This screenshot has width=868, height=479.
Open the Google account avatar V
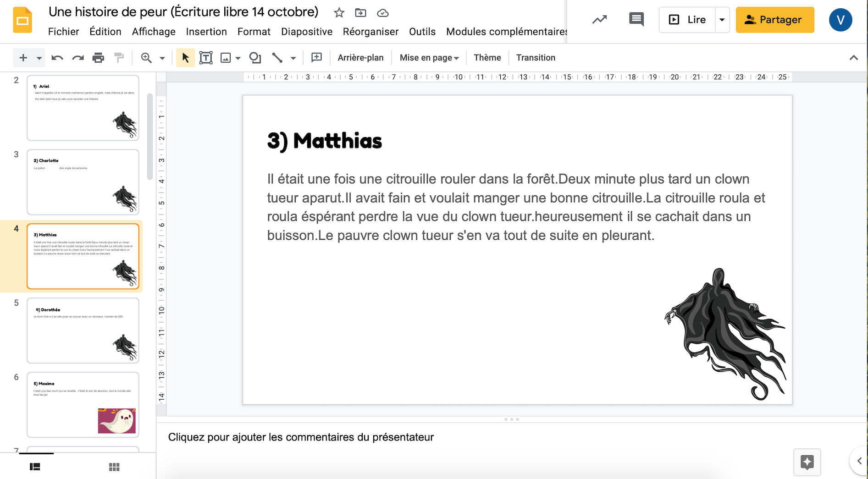click(x=840, y=20)
